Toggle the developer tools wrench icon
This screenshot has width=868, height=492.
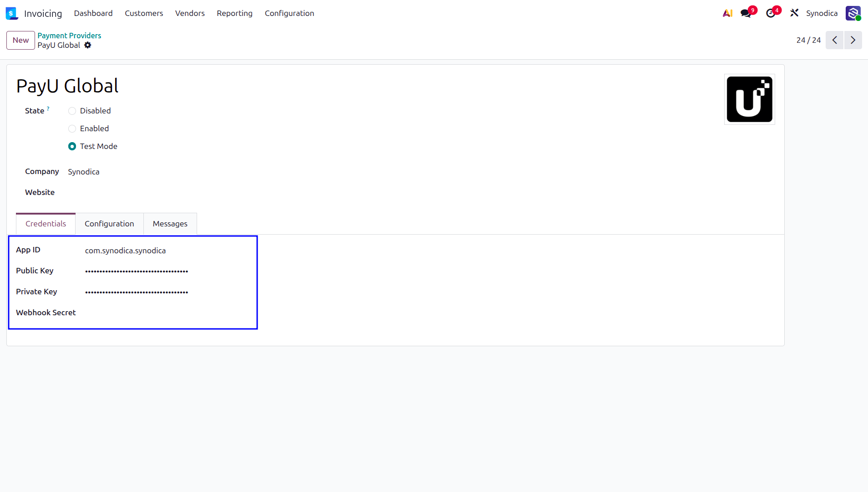coord(794,13)
